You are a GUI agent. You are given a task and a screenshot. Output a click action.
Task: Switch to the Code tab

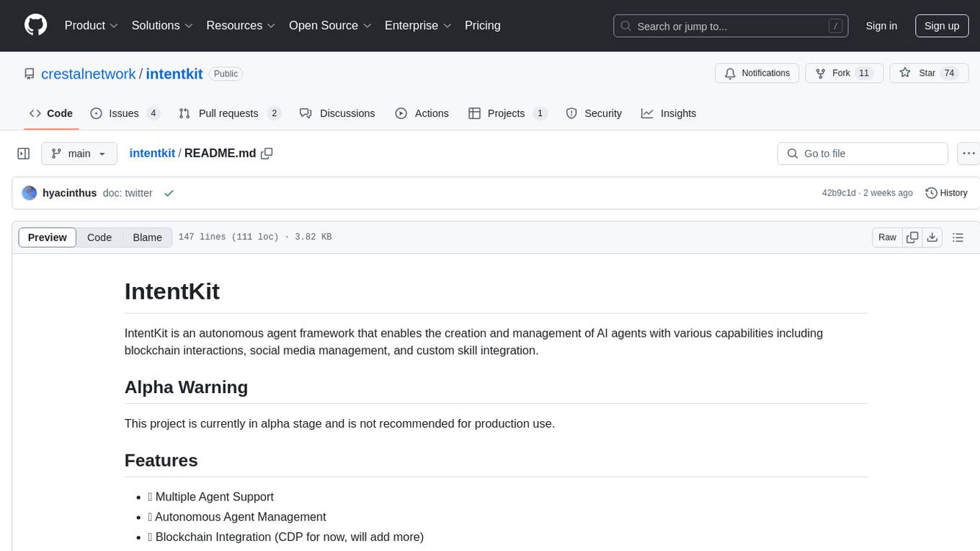pyautogui.click(x=51, y=113)
